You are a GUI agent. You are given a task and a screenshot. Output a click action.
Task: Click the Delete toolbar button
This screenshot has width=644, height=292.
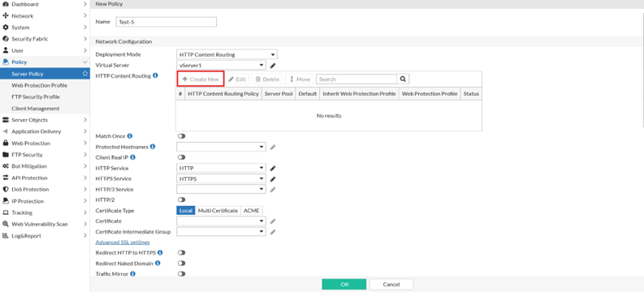tap(267, 79)
